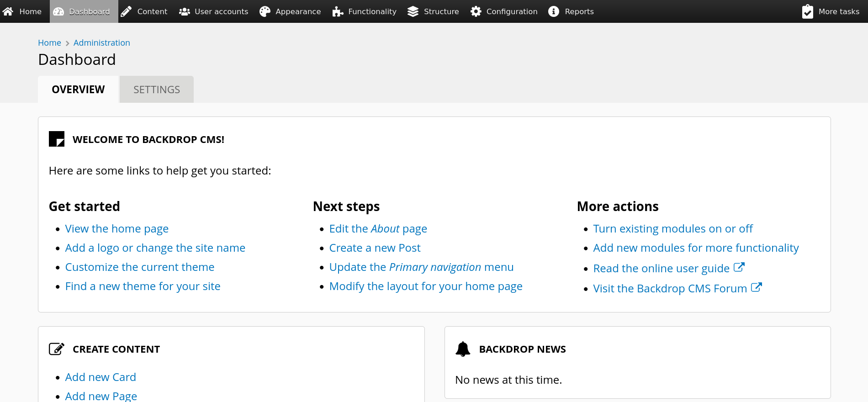Viewport: 868px width, 402px height.
Task: Click external link icon after Backdrop CMS Forum
Action: click(757, 287)
